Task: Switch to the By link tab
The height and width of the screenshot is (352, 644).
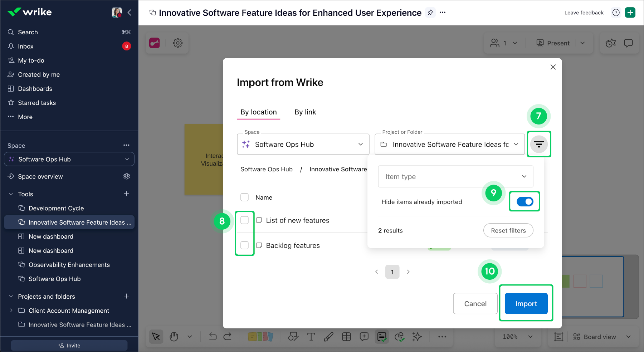Action: pos(305,112)
